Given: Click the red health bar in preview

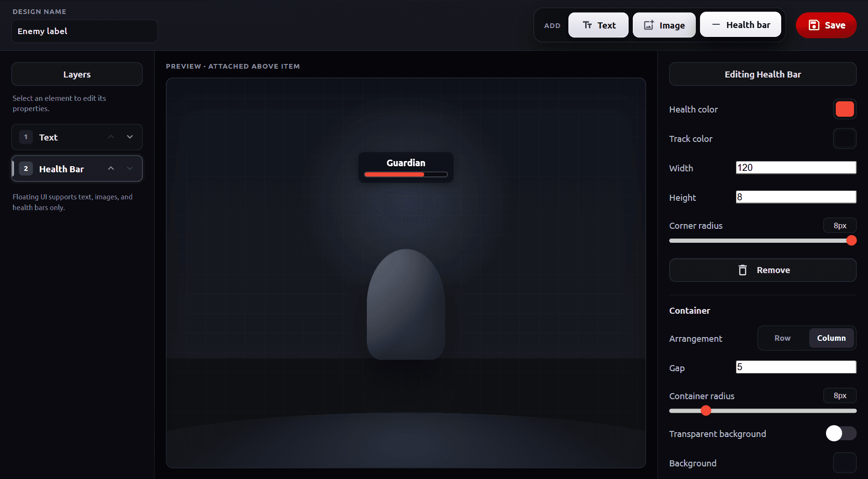Looking at the screenshot, I should 406,175.
